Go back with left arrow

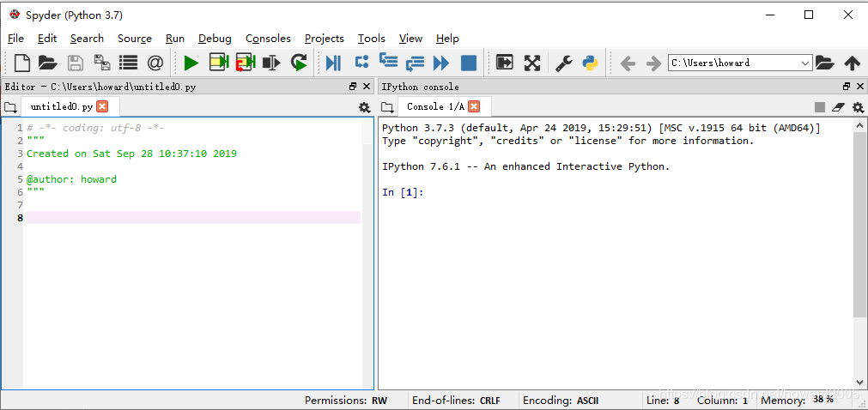pos(628,63)
